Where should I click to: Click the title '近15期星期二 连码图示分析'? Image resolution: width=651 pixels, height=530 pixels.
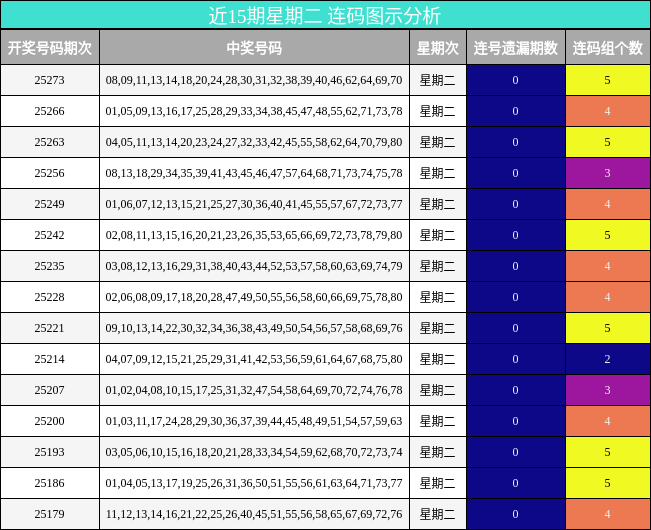tap(325, 15)
